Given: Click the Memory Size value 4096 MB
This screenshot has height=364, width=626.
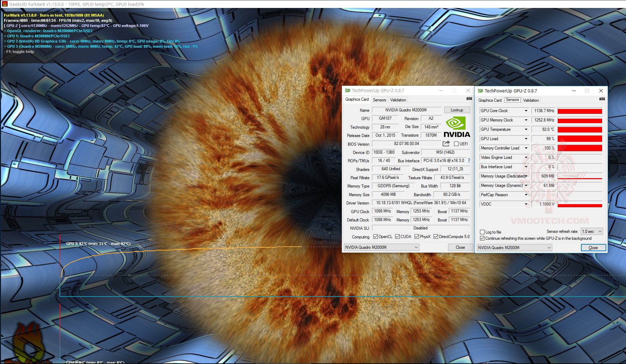Looking at the screenshot, I should point(388,194).
